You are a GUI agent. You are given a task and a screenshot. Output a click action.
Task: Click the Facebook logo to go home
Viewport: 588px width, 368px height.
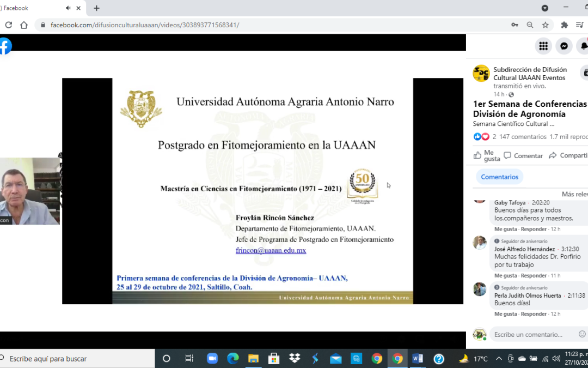4,46
